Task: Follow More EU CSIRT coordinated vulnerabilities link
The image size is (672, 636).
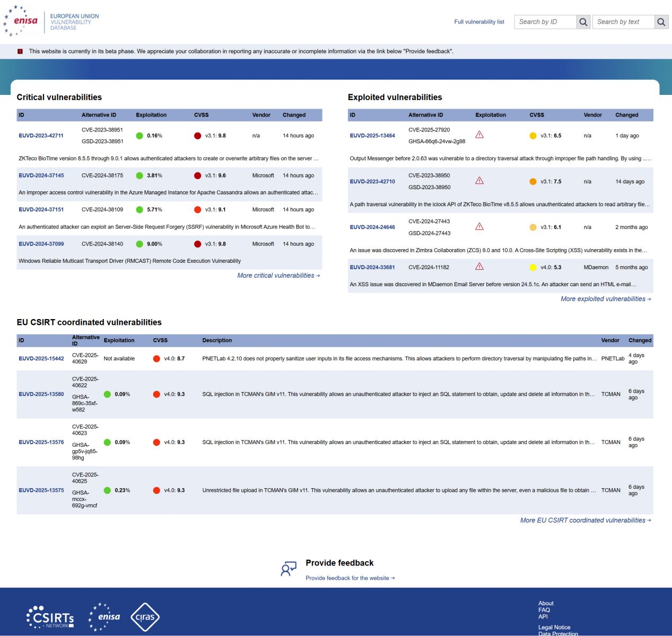Action: (x=586, y=520)
